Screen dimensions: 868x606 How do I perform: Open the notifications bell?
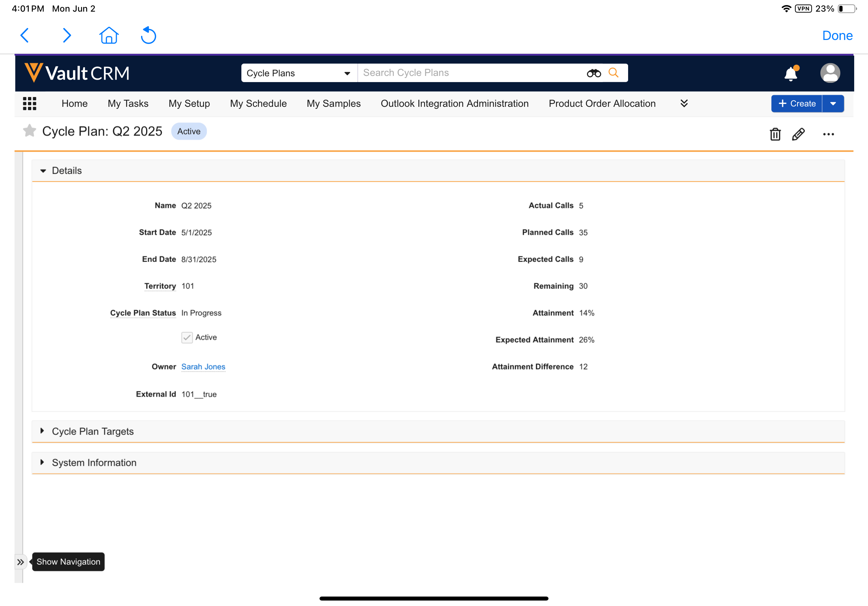point(791,73)
